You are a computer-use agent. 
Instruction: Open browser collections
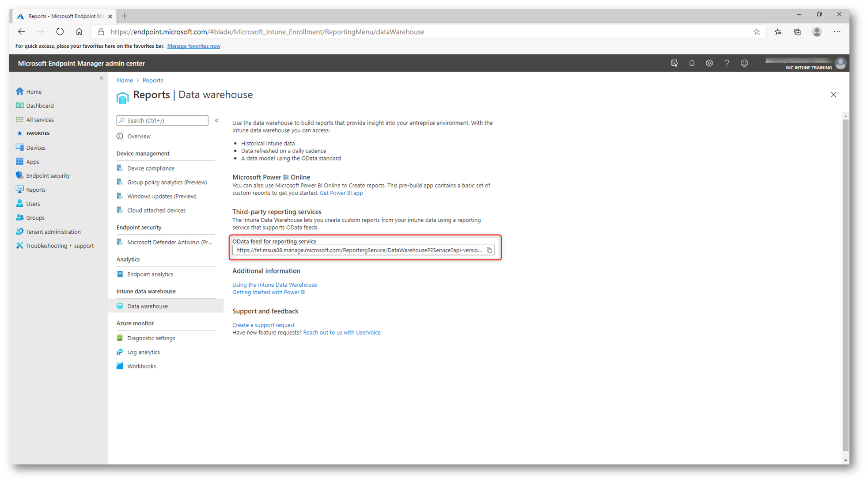797,32
